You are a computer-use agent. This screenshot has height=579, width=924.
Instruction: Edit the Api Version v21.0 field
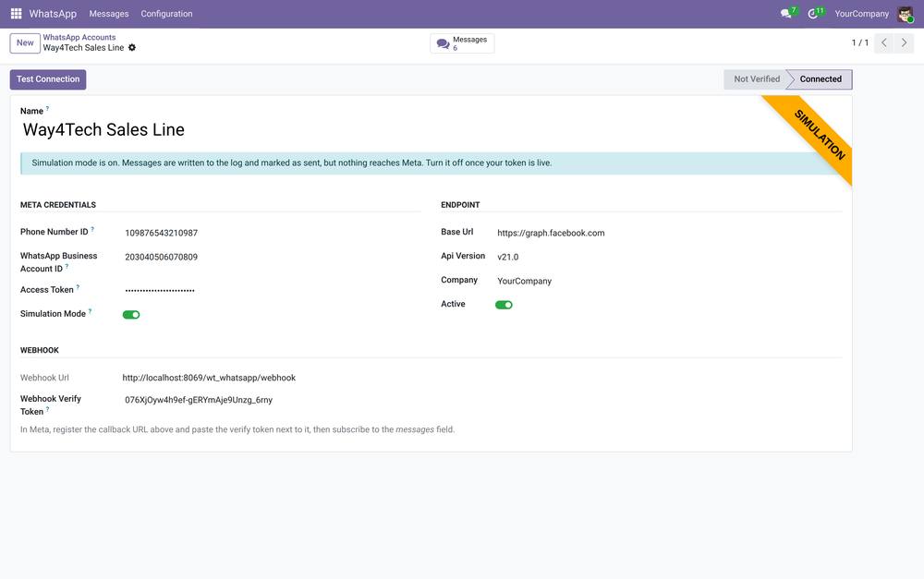click(x=508, y=257)
